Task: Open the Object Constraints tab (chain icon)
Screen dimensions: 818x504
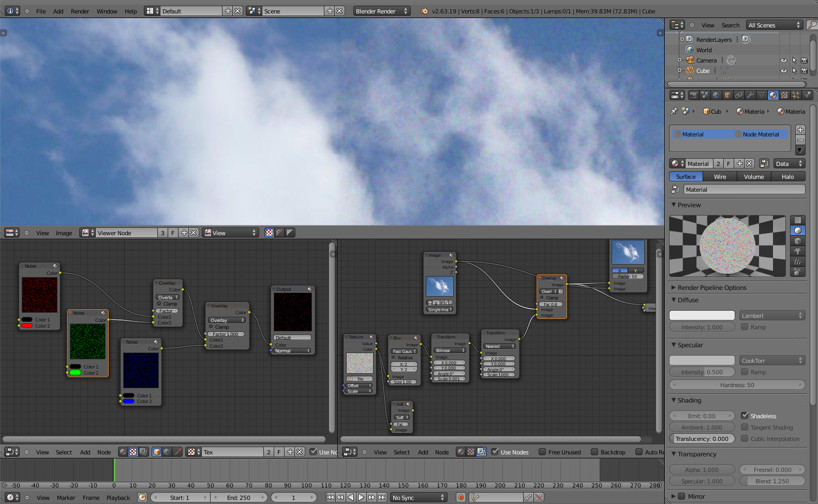Action: tap(739, 95)
